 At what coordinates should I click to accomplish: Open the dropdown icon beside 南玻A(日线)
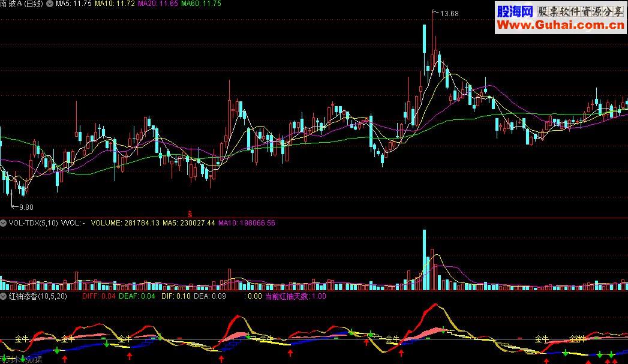point(50,4)
